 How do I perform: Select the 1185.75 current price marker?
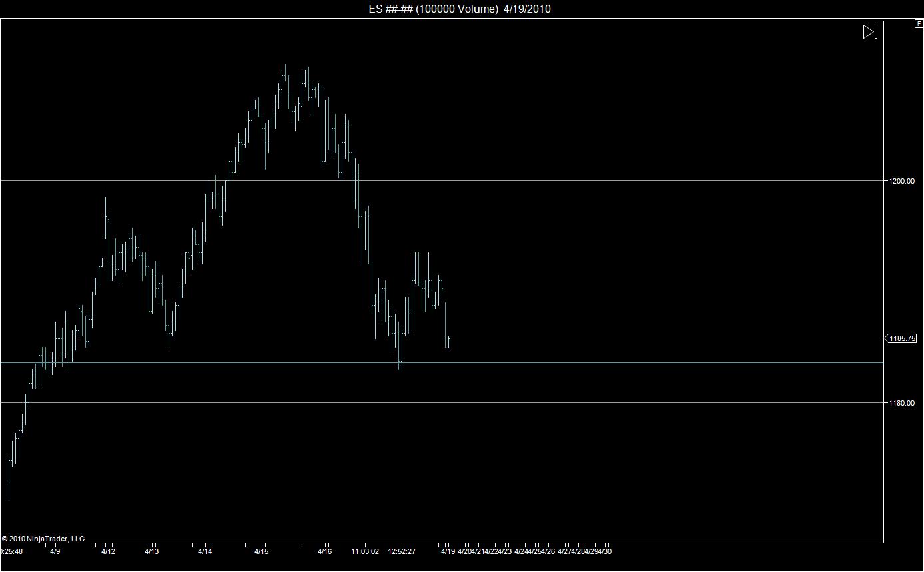pyautogui.click(x=901, y=338)
